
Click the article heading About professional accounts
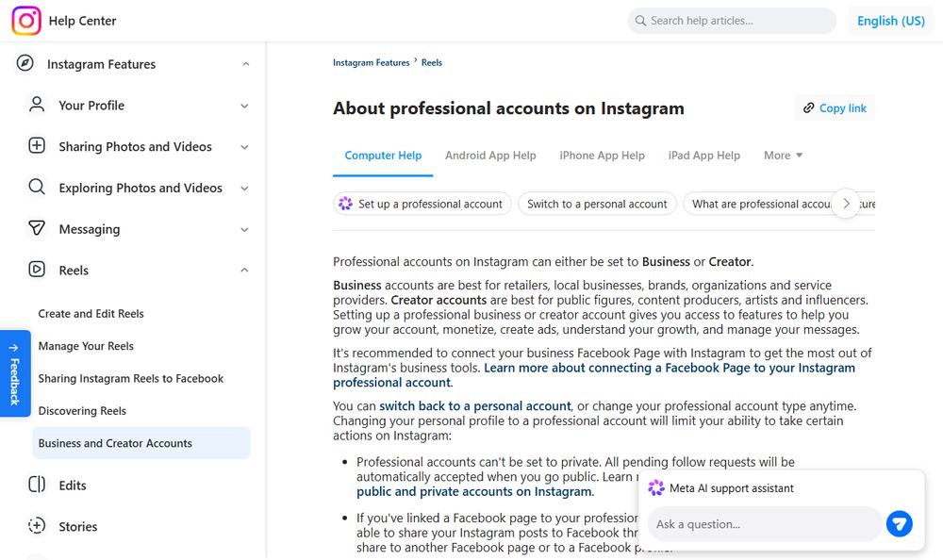tap(509, 108)
